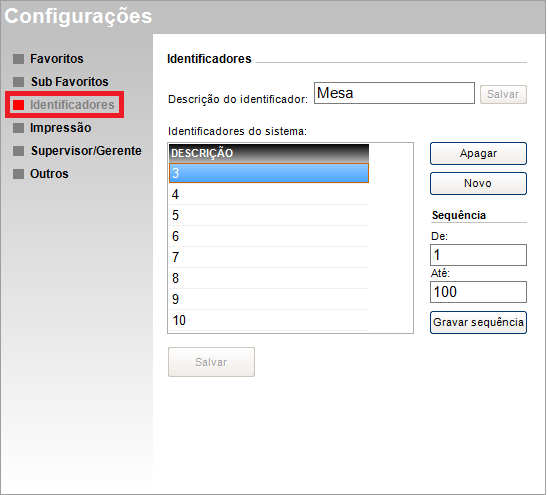Click the Apagar button
548x495 pixels.
478,153
